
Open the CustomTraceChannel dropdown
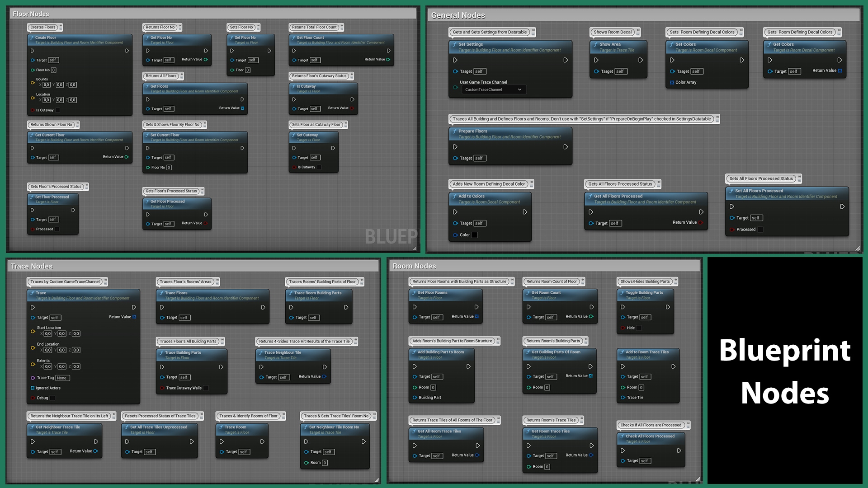(x=493, y=89)
